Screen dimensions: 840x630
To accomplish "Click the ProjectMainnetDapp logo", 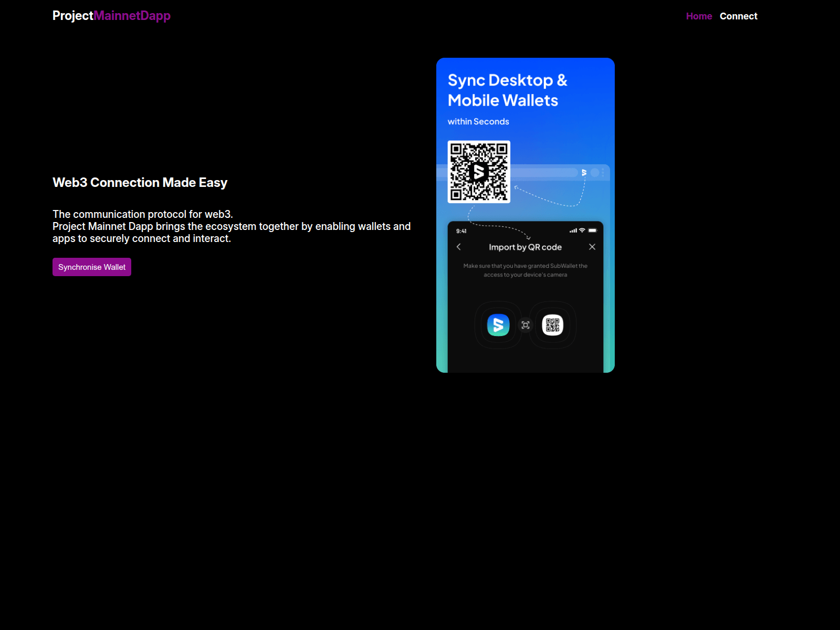I will pyautogui.click(x=111, y=16).
